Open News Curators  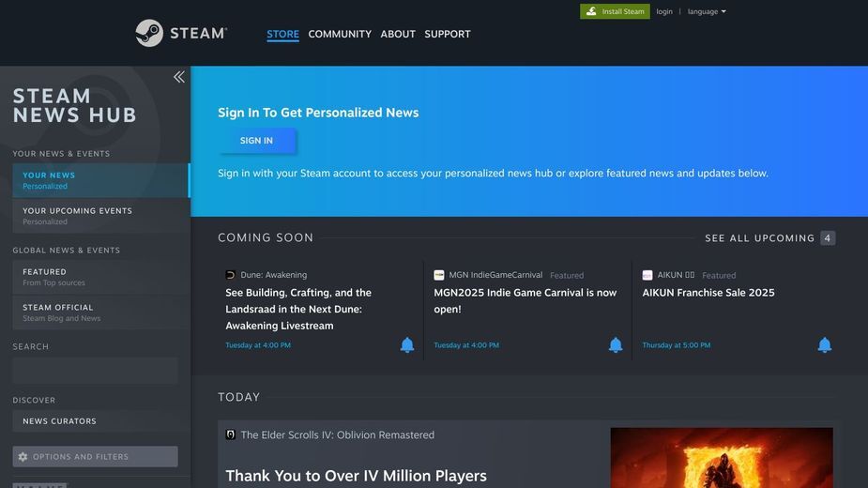pos(100,421)
